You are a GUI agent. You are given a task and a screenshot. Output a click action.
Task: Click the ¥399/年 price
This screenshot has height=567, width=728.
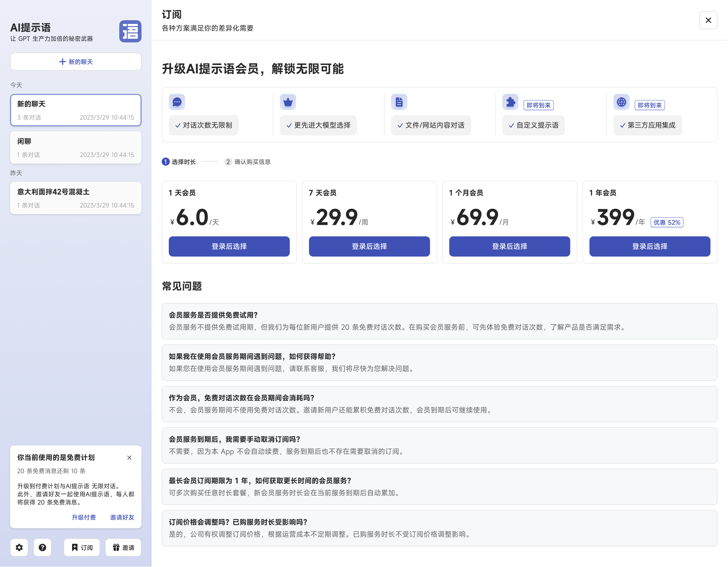point(618,218)
